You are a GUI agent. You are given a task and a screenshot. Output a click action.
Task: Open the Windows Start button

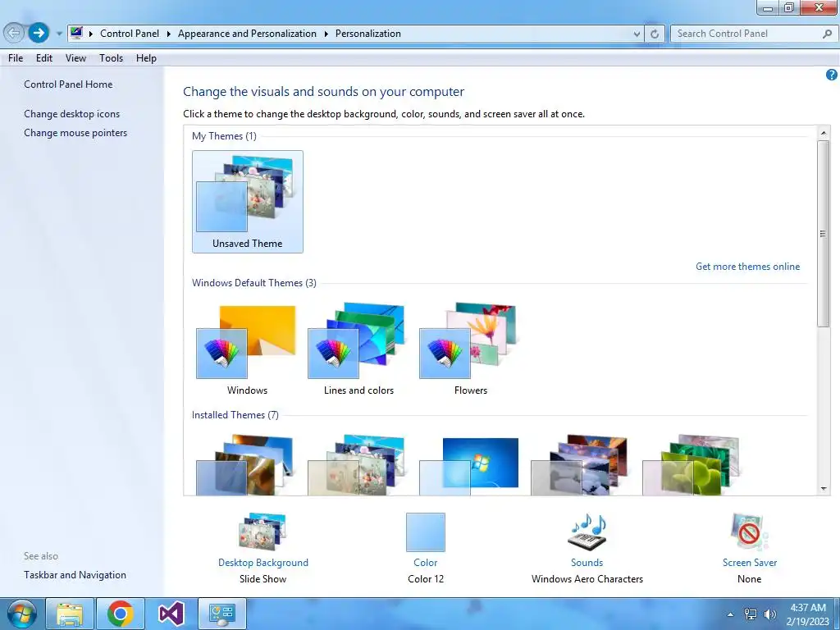(21, 614)
